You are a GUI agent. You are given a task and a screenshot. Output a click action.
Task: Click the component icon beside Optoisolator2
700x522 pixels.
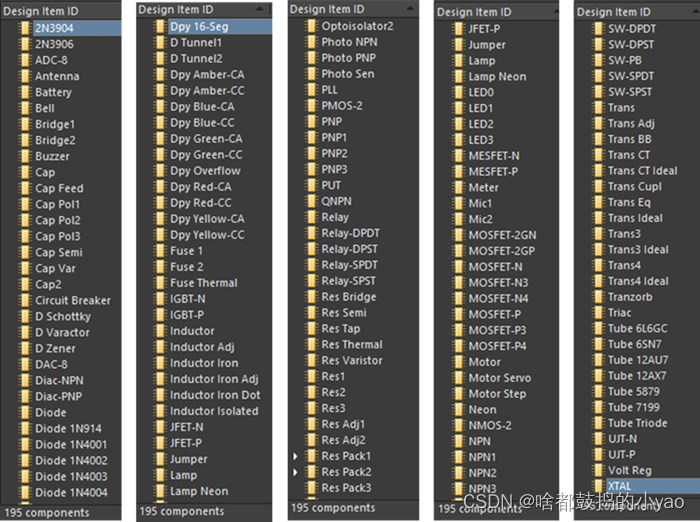click(311, 25)
